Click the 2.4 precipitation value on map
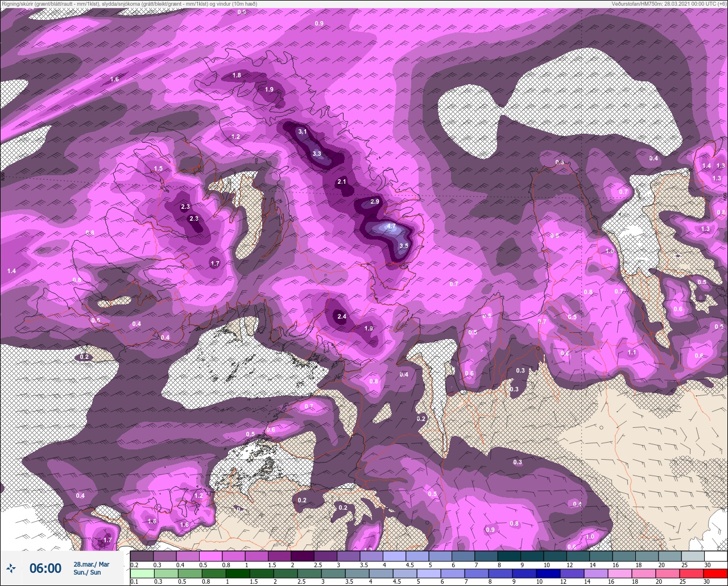728x586 pixels. pyautogui.click(x=341, y=316)
